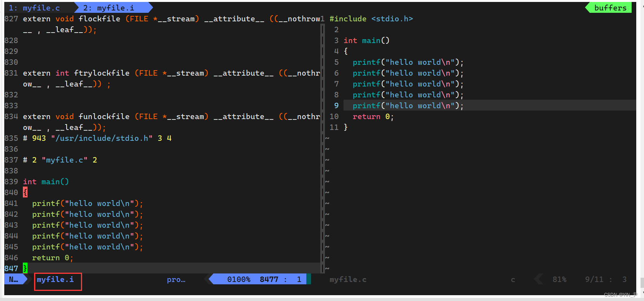Screen dimensions: 644x301
Task: Click the opening brace on line 4
Action: (x=345, y=51)
